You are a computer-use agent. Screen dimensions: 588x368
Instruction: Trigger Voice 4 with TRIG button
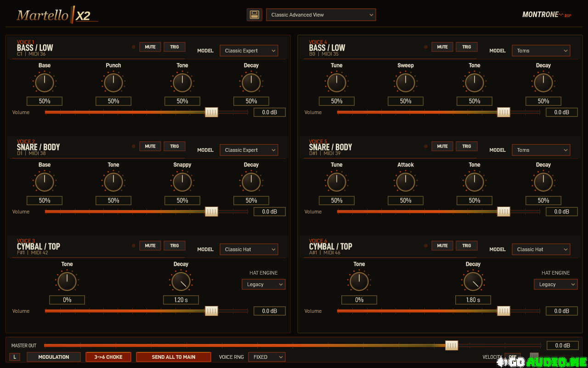pyautogui.click(x=467, y=47)
